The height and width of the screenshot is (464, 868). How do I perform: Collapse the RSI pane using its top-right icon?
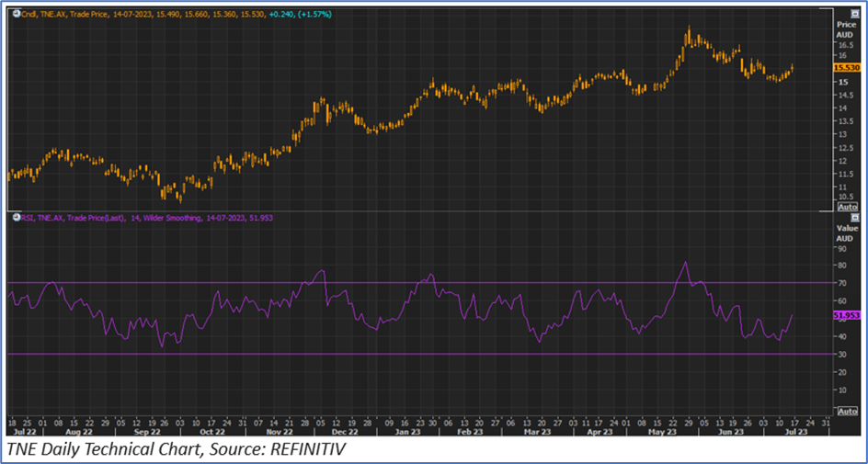pyautogui.click(x=854, y=217)
